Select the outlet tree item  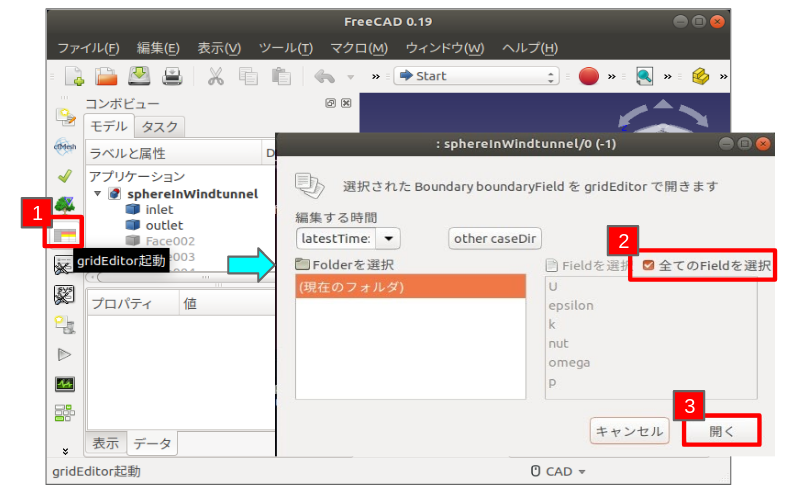tap(164, 225)
